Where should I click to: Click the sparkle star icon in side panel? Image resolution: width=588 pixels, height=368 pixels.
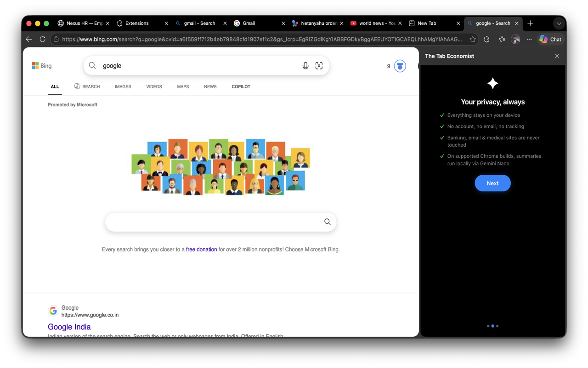point(493,83)
